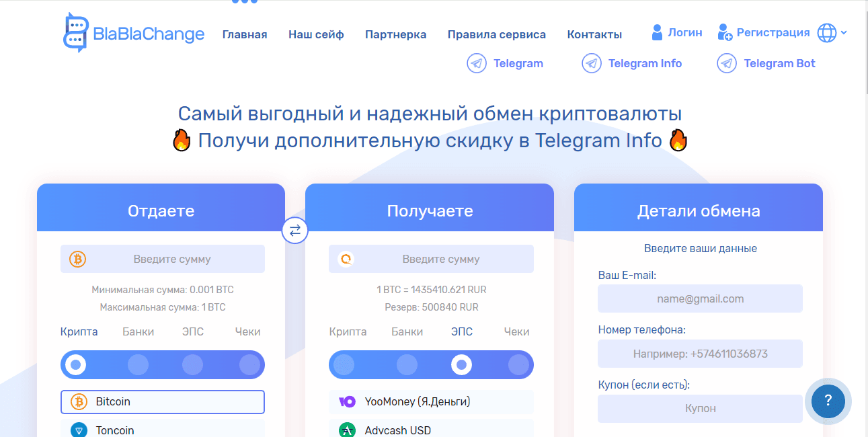Viewport: 868px width, 437px height.
Task: Select the Чеки radio in Получаете column
Action: click(518, 364)
